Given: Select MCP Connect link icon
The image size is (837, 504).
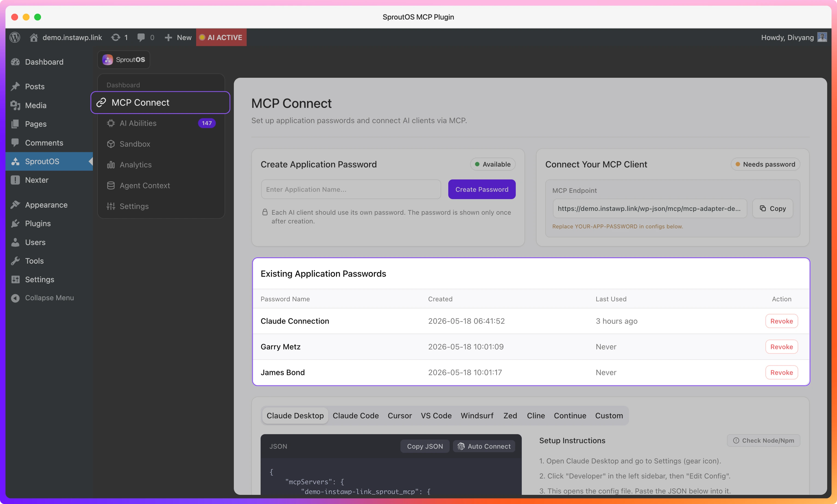Looking at the screenshot, I should [x=101, y=102].
